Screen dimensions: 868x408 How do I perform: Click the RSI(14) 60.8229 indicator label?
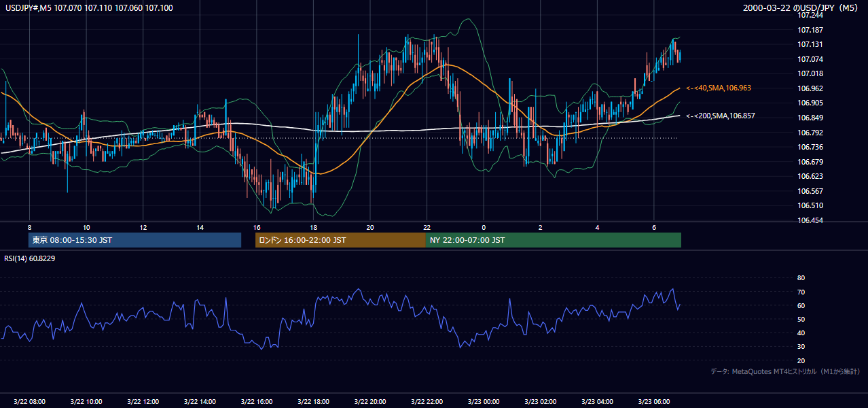click(x=30, y=258)
